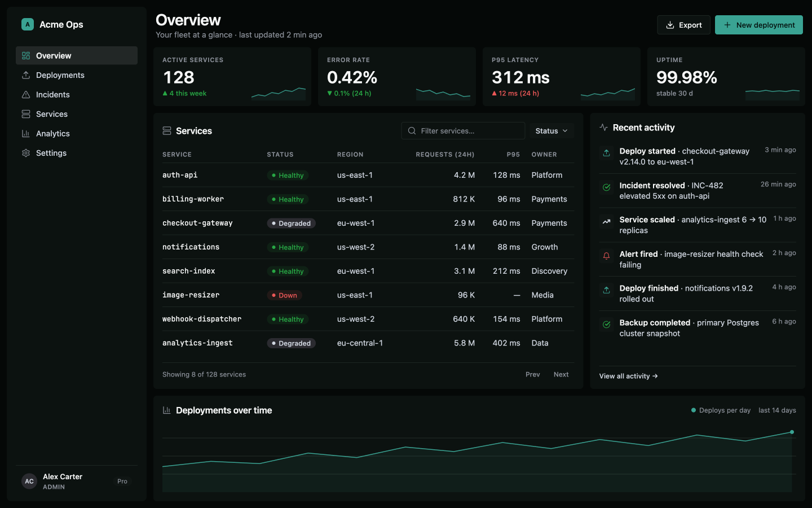812x508 pixels.
Task: Click the Analytics bar chart icon
Action: point(26,134)
